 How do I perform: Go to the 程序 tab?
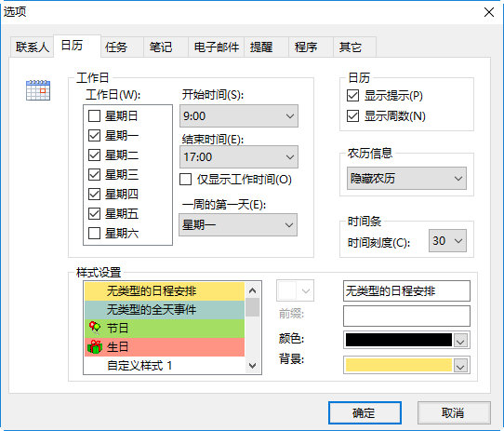311,47
